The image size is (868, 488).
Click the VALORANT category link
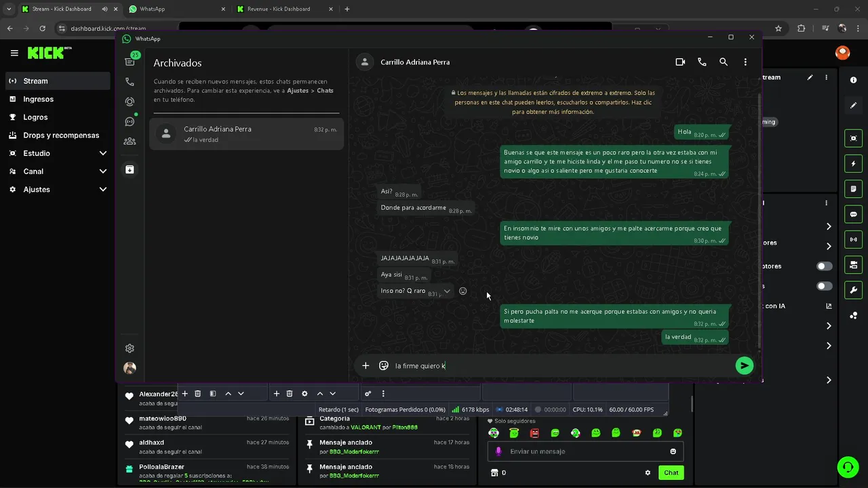(365, 428)
